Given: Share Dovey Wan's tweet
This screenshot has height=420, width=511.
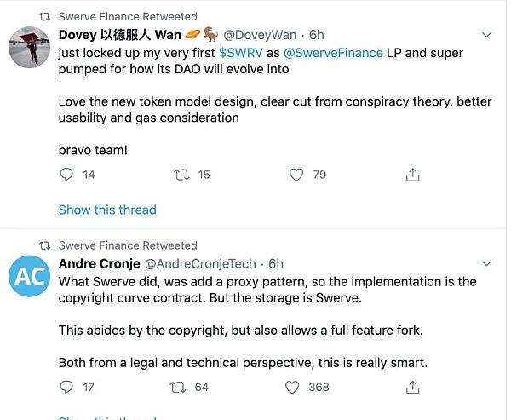Looking at the screenshot, I should [413, 175].
